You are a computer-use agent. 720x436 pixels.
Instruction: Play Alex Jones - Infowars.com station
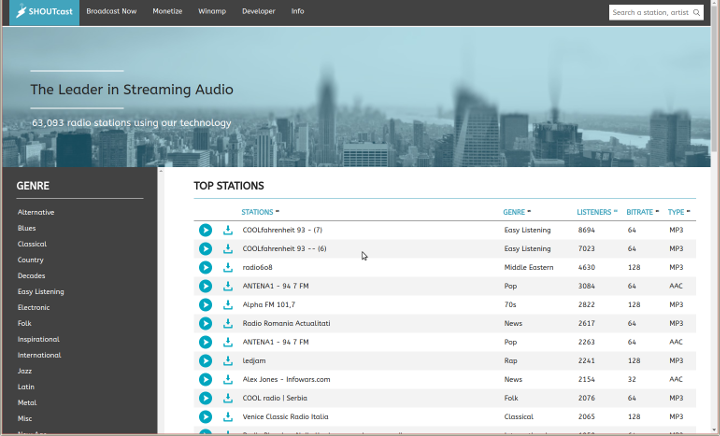click(x=205, y=380)
